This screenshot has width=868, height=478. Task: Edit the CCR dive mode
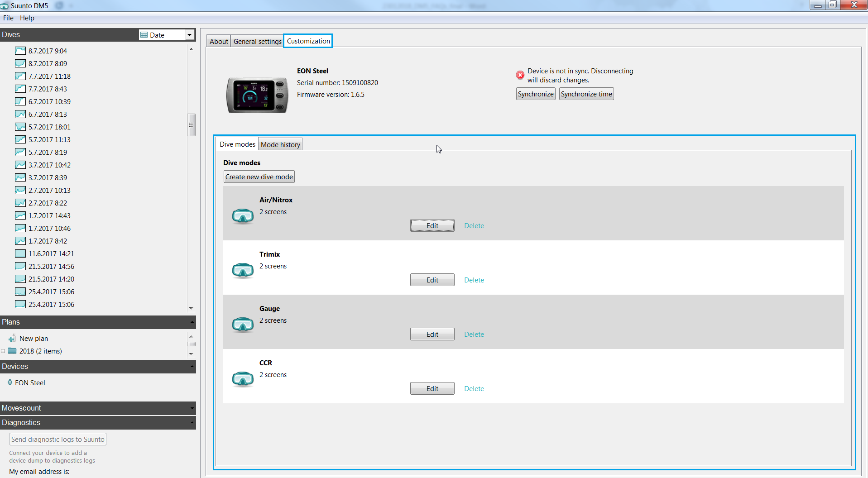(432, 388)
